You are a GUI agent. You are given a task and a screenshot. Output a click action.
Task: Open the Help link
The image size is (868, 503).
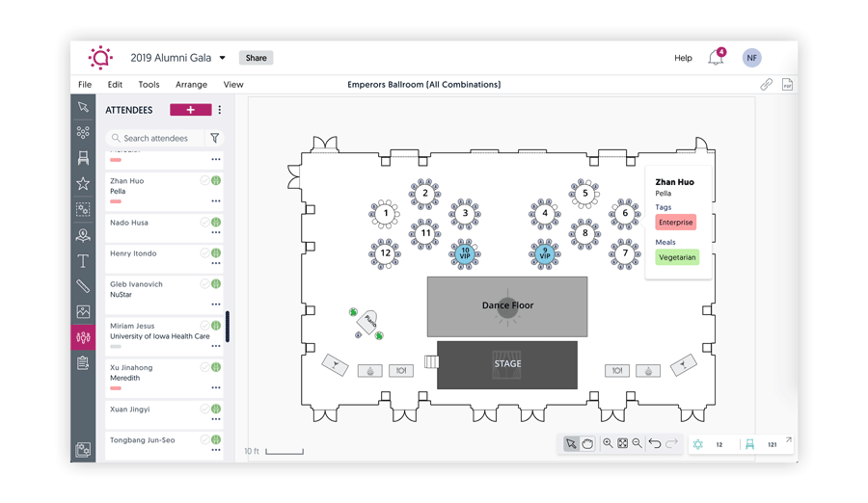point(683,58)
